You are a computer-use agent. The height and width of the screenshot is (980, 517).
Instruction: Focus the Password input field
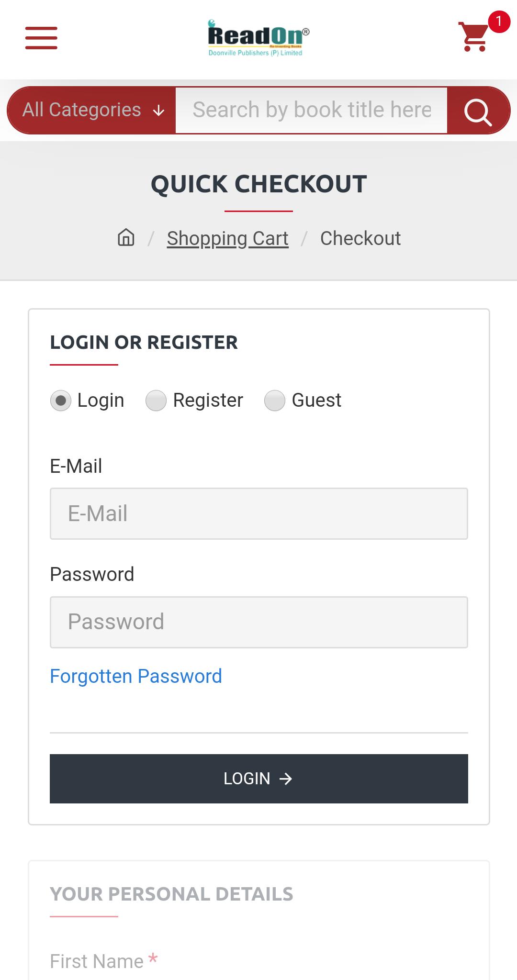point(259,622)
